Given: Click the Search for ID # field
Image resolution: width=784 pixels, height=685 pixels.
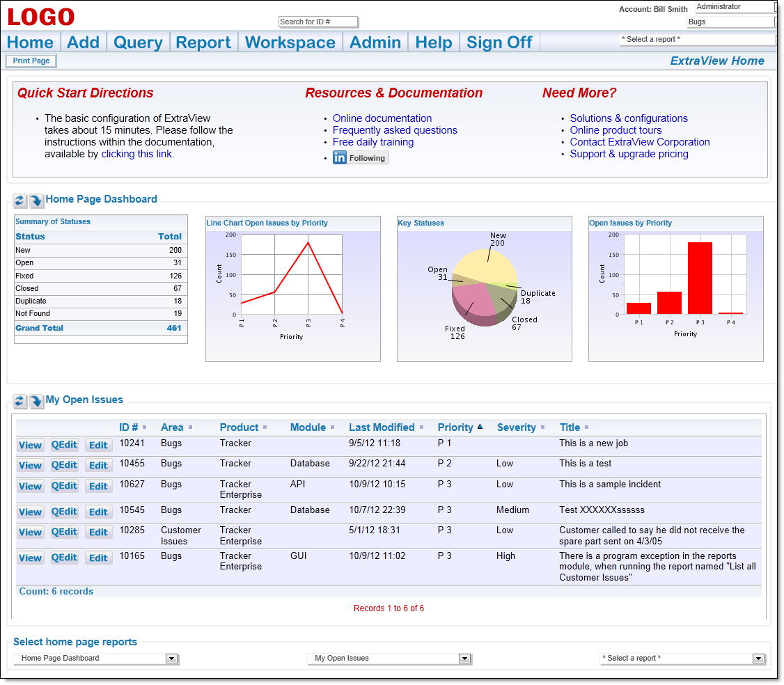Looking at the screenshot, I should click(318, 22).
